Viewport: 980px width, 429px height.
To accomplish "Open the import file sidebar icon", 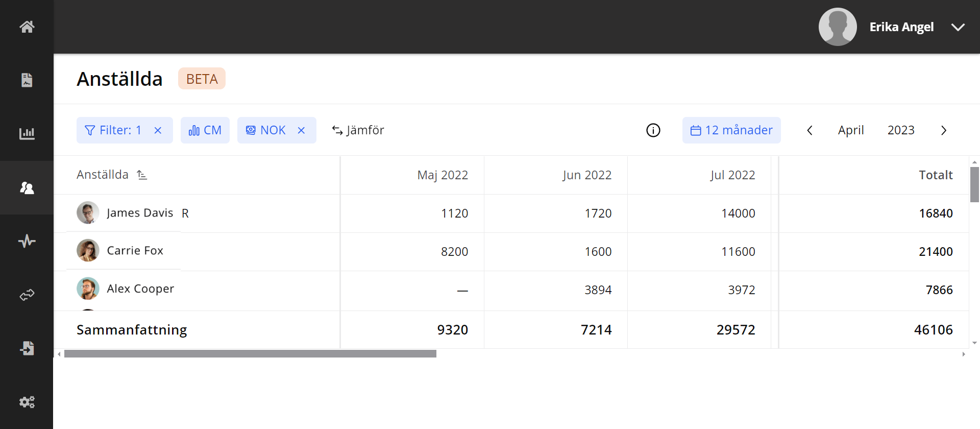I will (27, 348).
